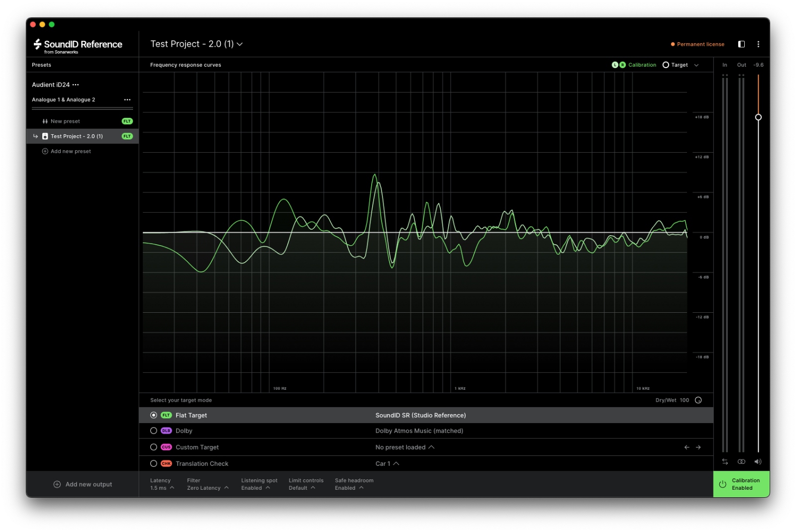Open the Test Project - 2.0 (1) dropdown
This screenshot has height=532, width=796.
[x=240, y=44]
